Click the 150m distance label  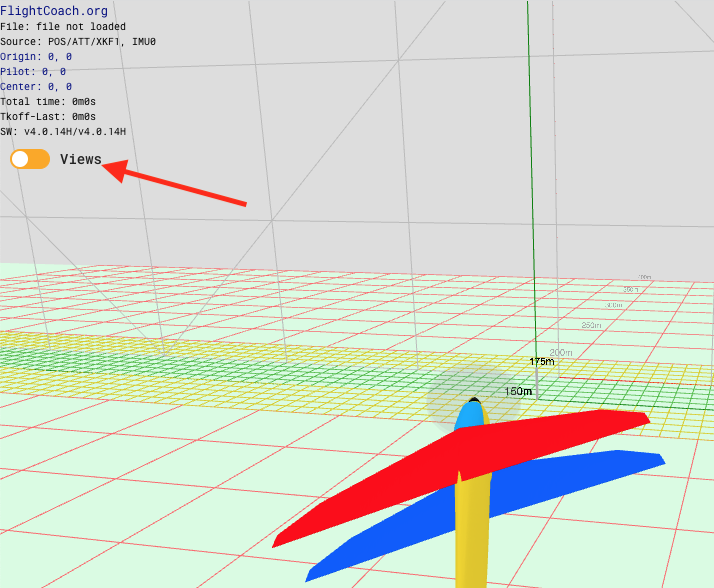(x=518, y=391)
